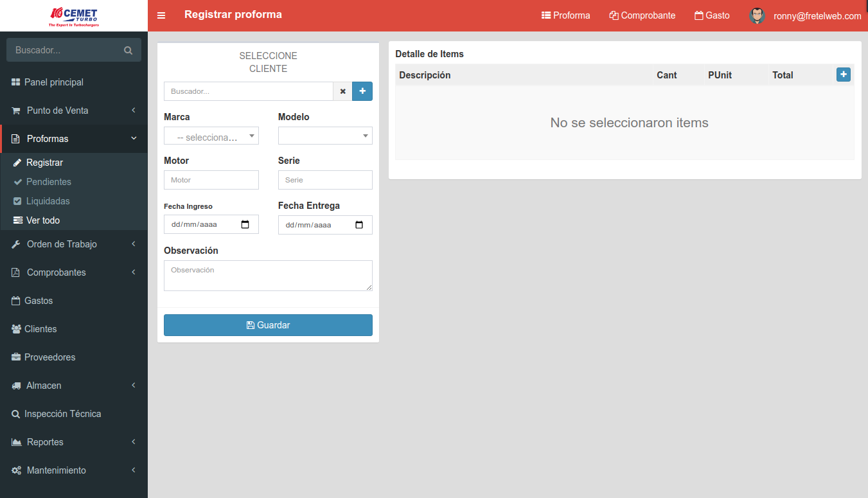Click the hamburger menu toggle icon
Image resolution: width=868 pixels, height=498 pixels.
coord(161,15)
